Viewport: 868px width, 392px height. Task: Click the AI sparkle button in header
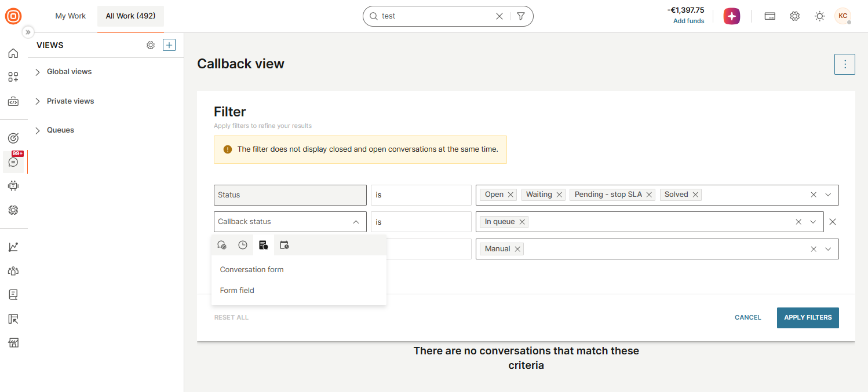coord(732,16)
